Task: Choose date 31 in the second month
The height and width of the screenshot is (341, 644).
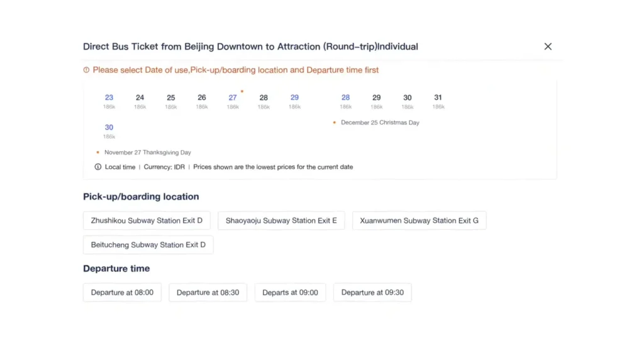Action: [438, 100]
